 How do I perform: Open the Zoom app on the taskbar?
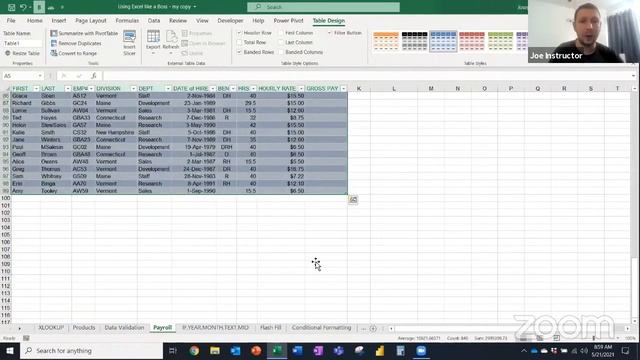[421, 351]
